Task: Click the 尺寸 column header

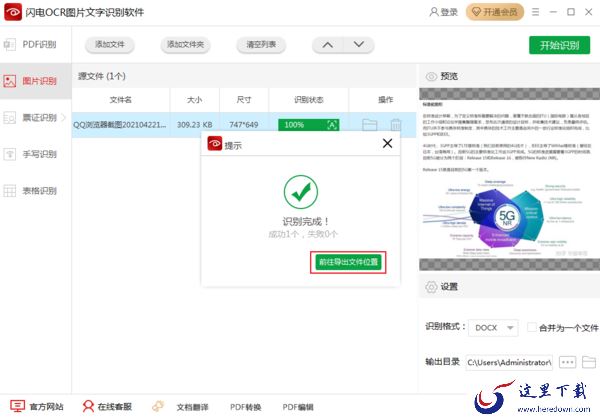Action: (x=244, y=100)
